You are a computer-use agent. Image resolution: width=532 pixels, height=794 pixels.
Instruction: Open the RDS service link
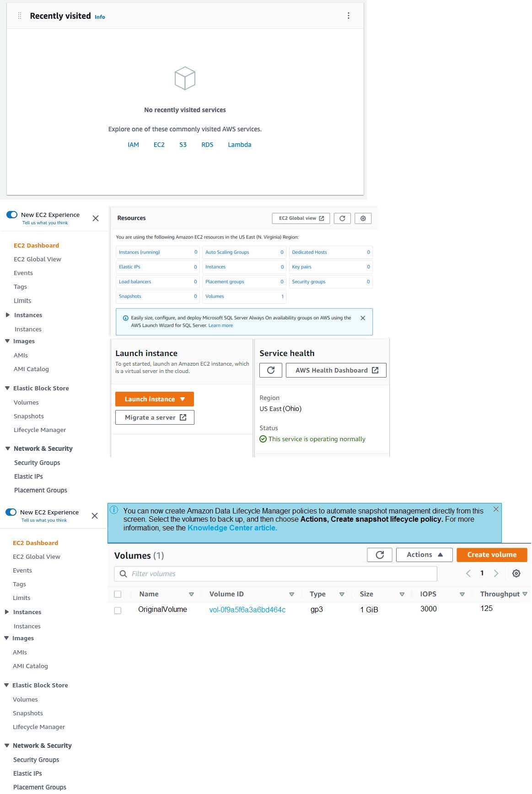click(207, 145)
